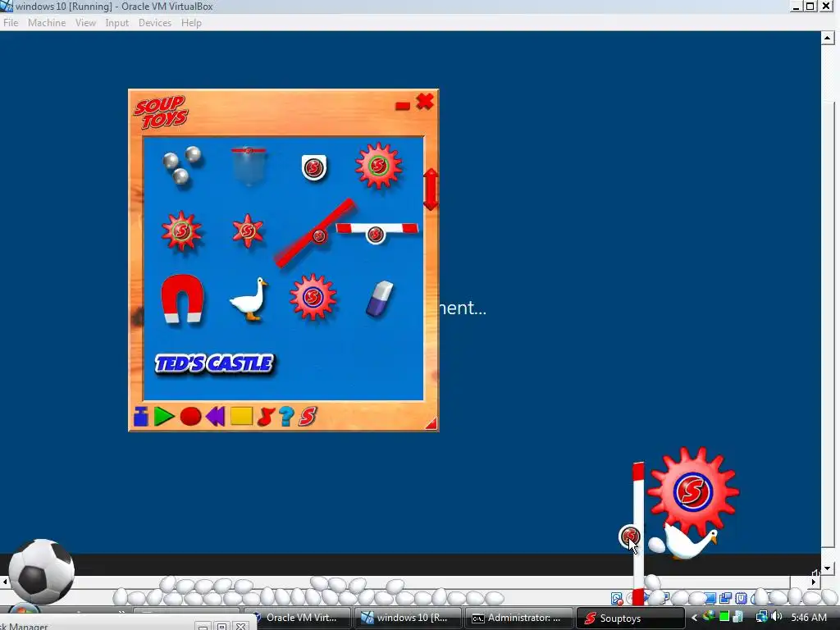
Task: Switch to Oracle VM VirtualBox taskbar button
Action: pyautogui.click(x=298, y=618)
